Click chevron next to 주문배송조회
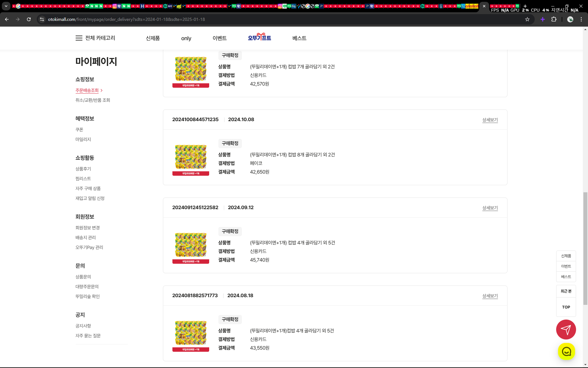Viewport: 588px width, 368px height. coord(102,90)
